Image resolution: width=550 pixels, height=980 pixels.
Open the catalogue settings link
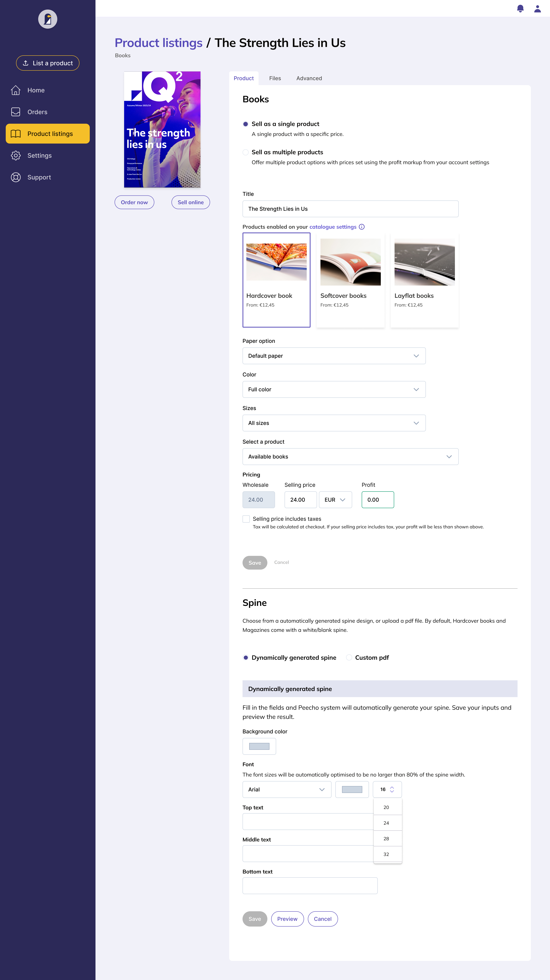pos(333,227)
